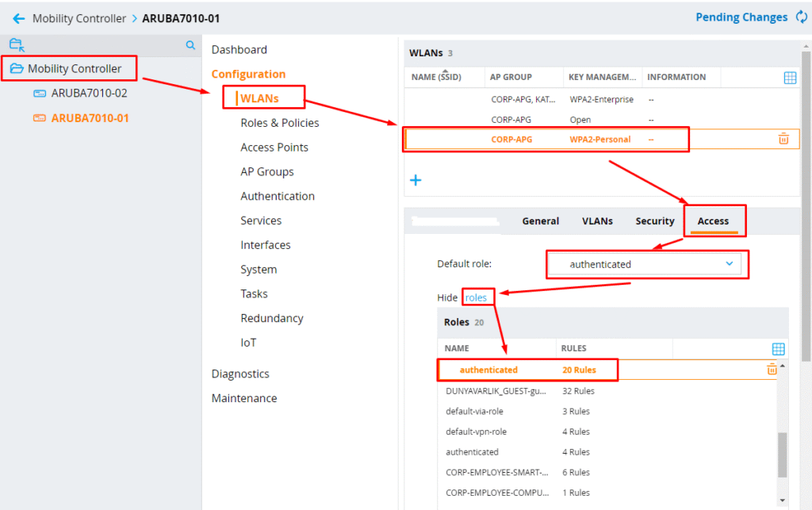Open Roles & Policies in Configuration menu
The image size is (812, 510).
tap(279, 123)
